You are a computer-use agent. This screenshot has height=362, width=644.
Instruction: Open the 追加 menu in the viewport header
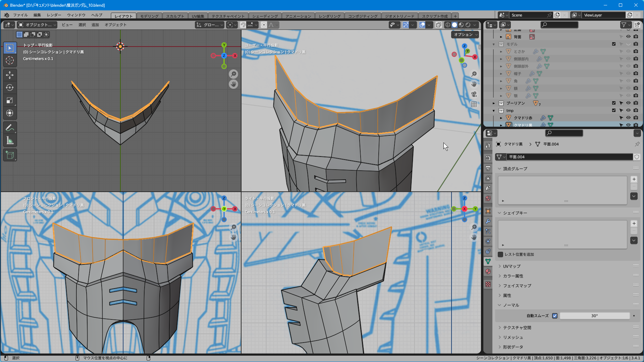pos(95,25)
